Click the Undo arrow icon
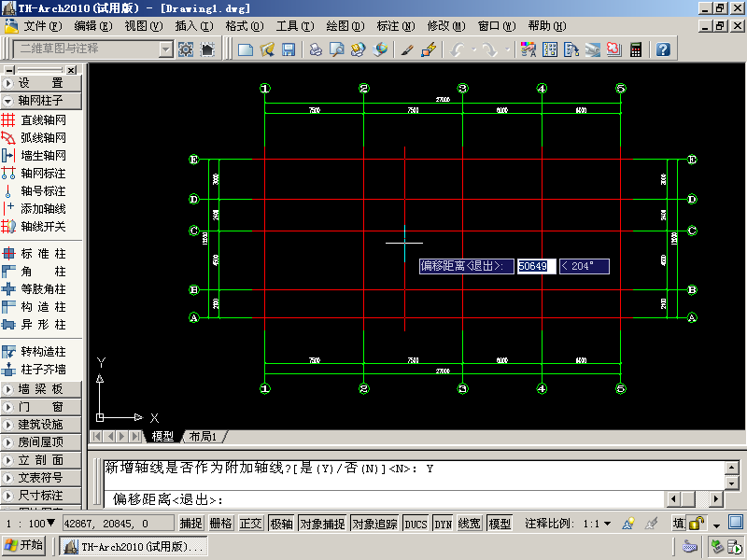The image size is (747, 560). click(458, 49)
